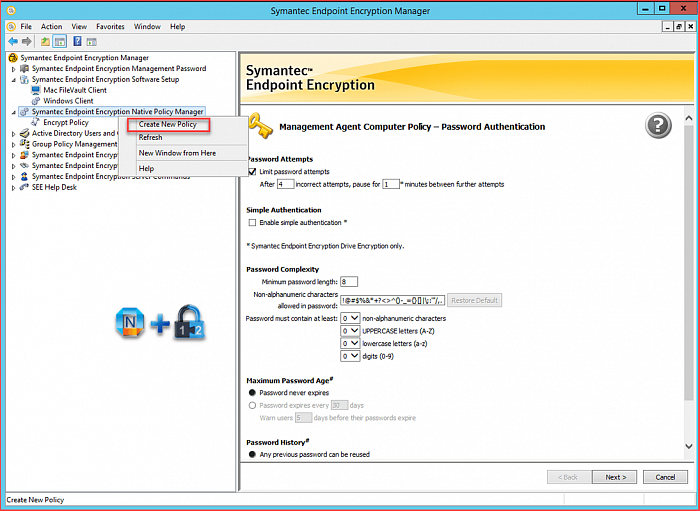The width and height of the screenshot is (700, 511).
Task: Select Any previous password can be reused option
Action: [252, 454]
